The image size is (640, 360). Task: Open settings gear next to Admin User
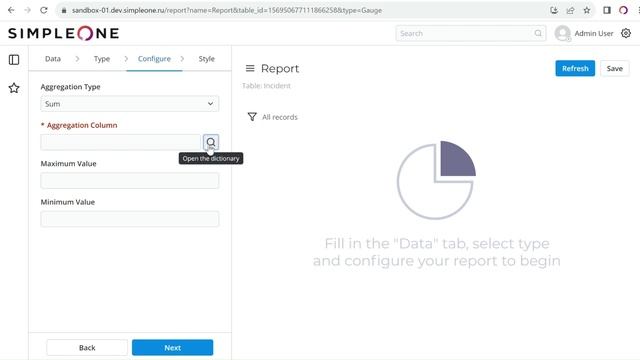[626, 33]
